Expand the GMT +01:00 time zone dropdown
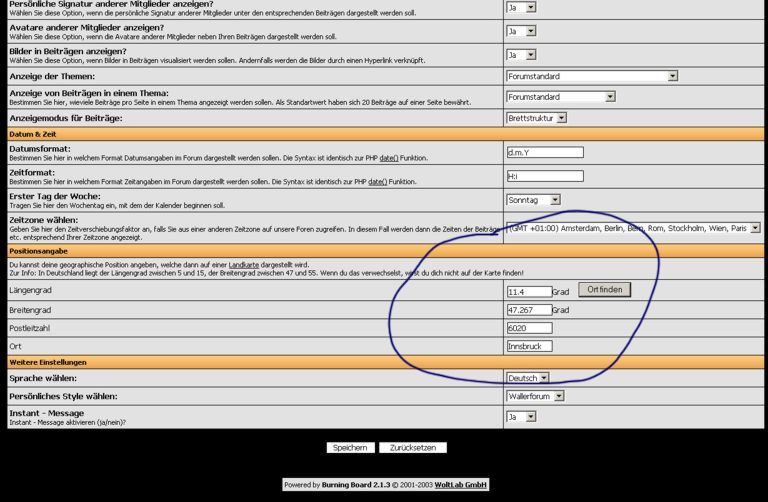The height and width of the screenshot is (502, 768). (633, 228)
